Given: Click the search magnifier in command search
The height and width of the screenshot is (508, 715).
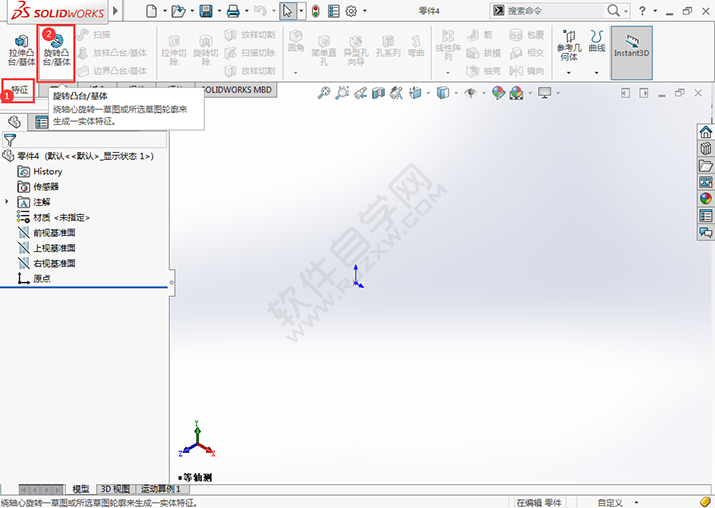Looking at the screenshot, I should (614, 10).
